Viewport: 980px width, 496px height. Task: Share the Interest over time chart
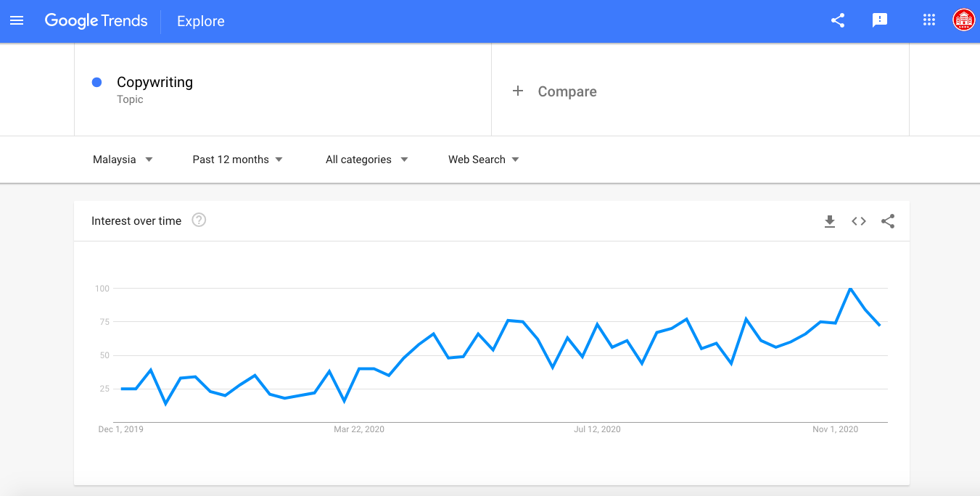(x=888, y=221)
